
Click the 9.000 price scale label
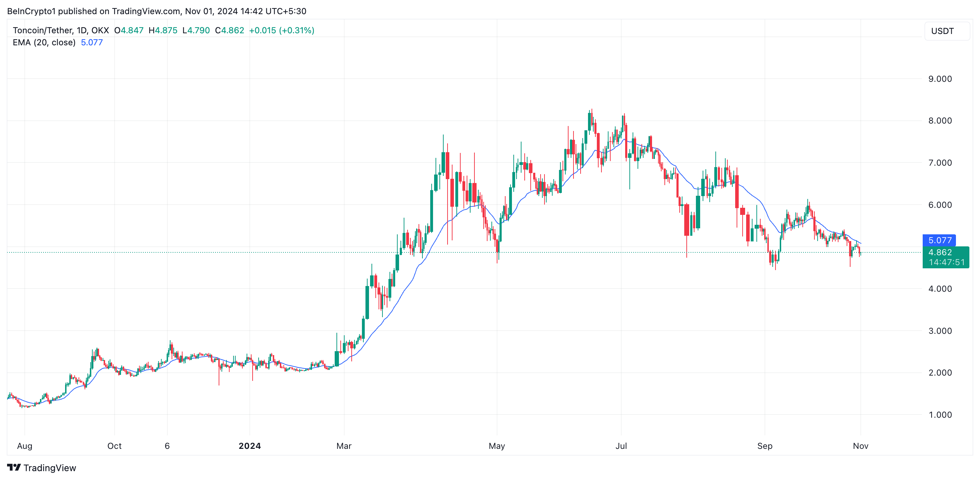coord(940,79)
